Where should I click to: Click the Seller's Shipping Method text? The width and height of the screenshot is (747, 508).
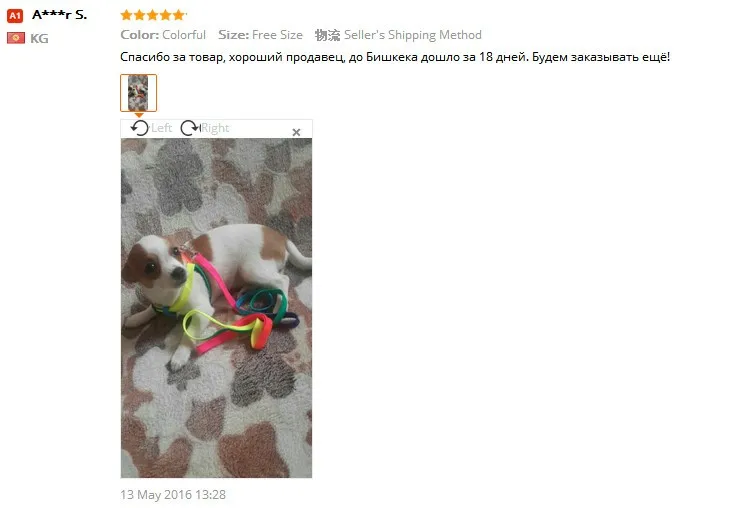pos(413,35)
